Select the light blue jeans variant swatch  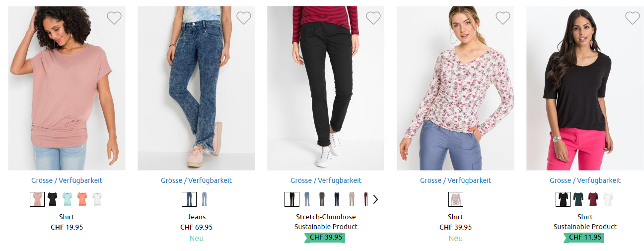pyautogui.click(x=204, y=199)
